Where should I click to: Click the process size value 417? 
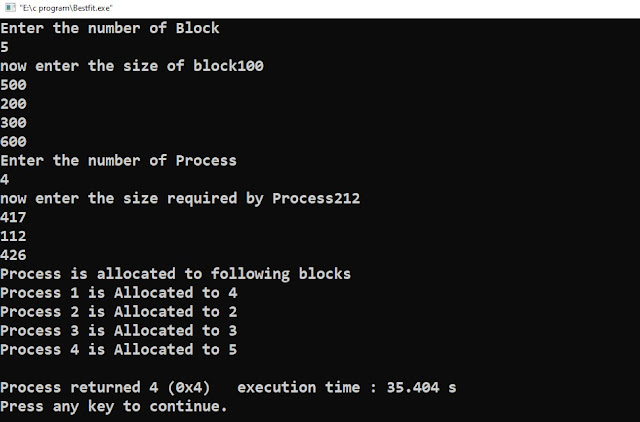pos(13,217)
